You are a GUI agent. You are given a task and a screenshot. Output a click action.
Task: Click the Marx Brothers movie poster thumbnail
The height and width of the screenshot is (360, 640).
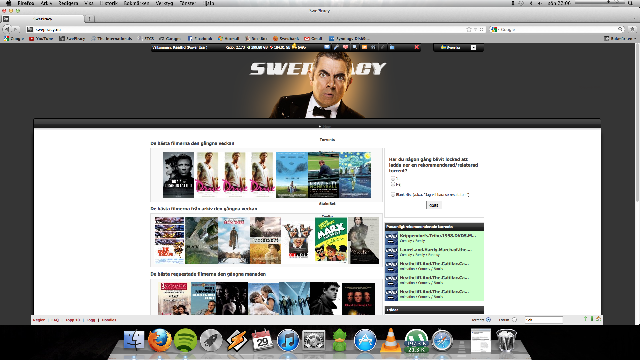pos(331,240)
